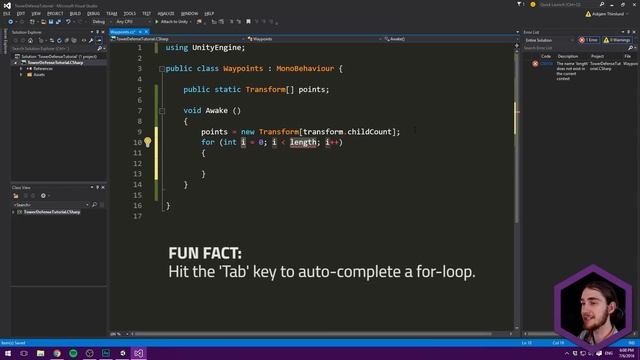Viewport: 640px width, 360px height.
Task: Expand the References node
Action: (x=21, y=69)
